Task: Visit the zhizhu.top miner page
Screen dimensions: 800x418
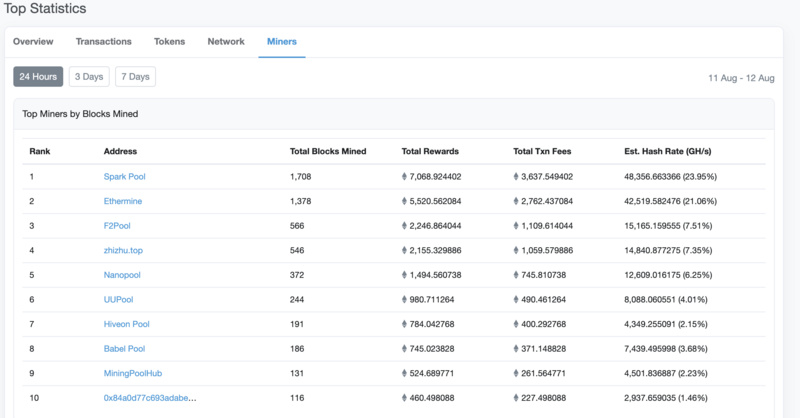Action: coord(123,250)
